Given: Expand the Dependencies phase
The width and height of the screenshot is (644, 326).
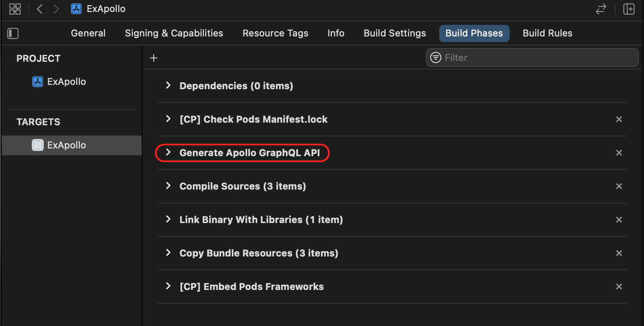Looking at the screenshot, I should click(168, 85).
